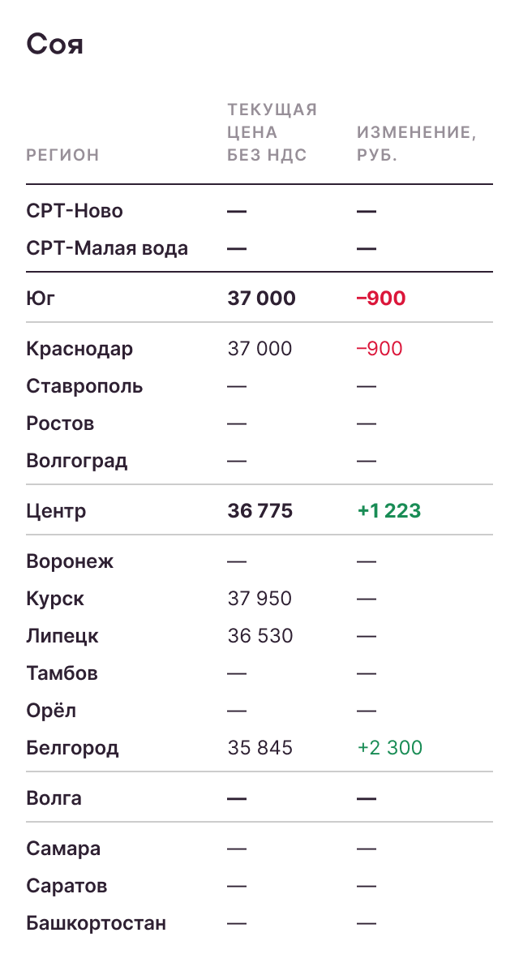Click the Башкортостан row label

tap(96, 923)
